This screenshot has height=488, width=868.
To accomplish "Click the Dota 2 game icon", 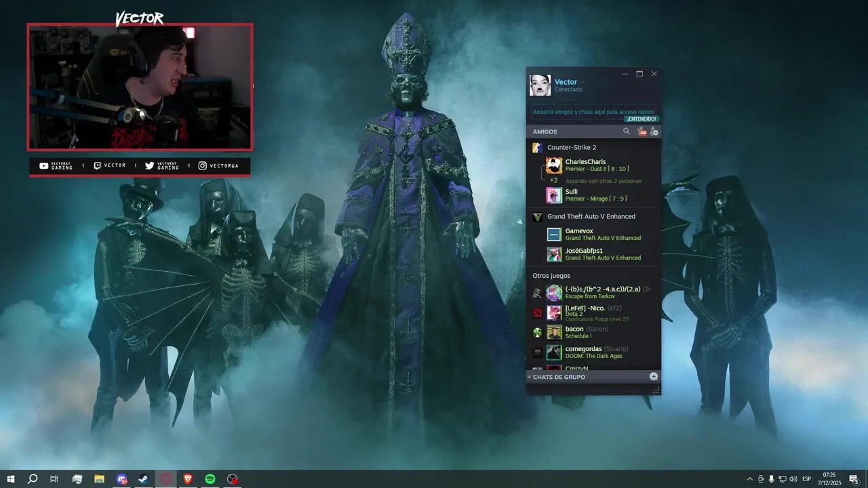I will [537, 313].
